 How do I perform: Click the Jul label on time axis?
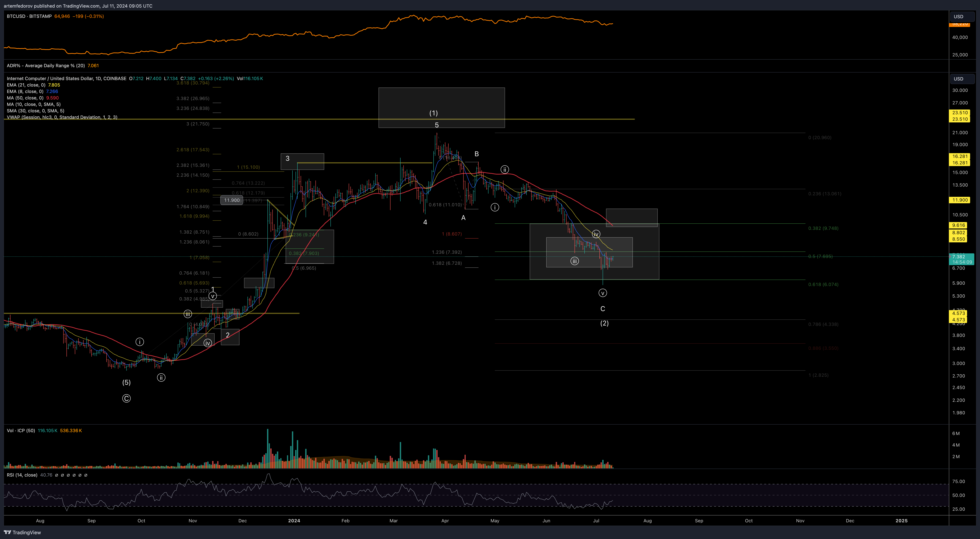tap(596, 521)
